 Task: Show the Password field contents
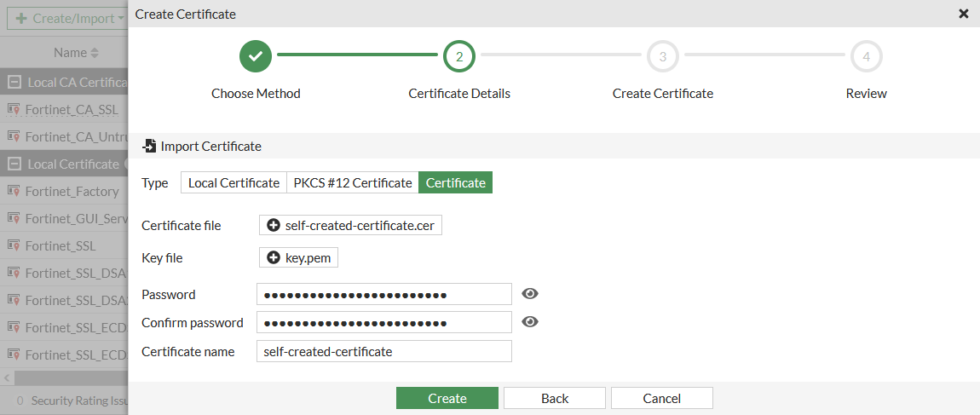[x=530, y=294]
